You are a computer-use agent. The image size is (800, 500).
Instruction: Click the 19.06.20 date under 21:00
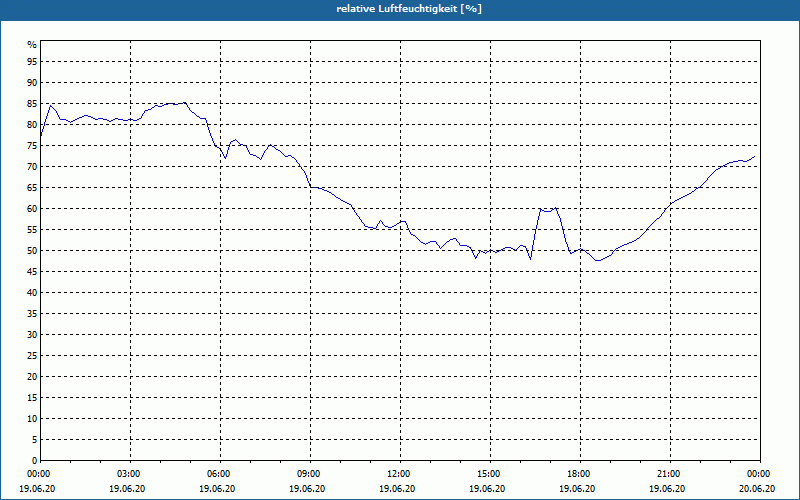pos(667,489)
